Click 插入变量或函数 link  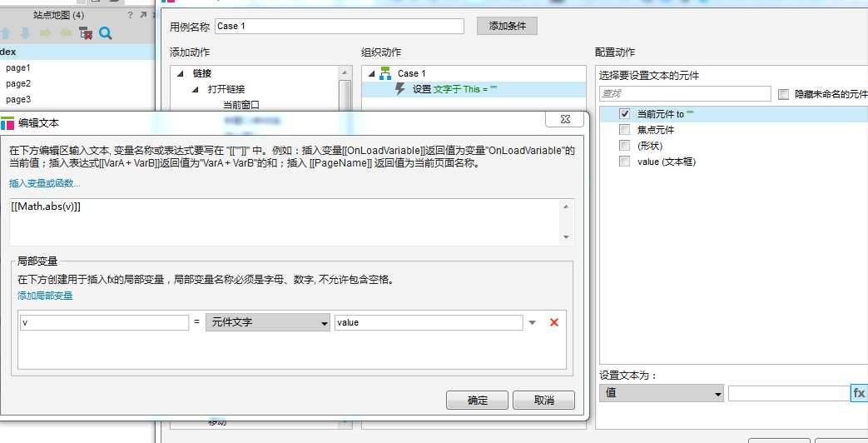pyautogui.click(x=45, y=183)
